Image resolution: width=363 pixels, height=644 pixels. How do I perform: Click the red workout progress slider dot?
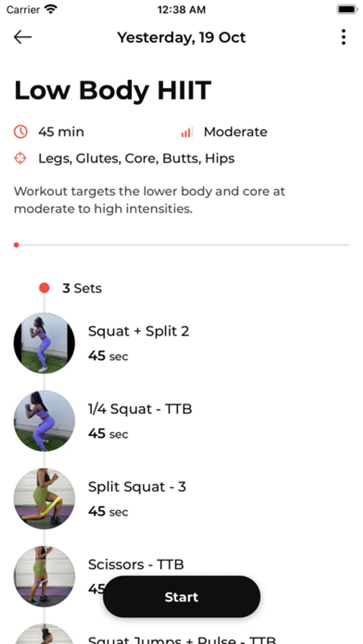16,245
